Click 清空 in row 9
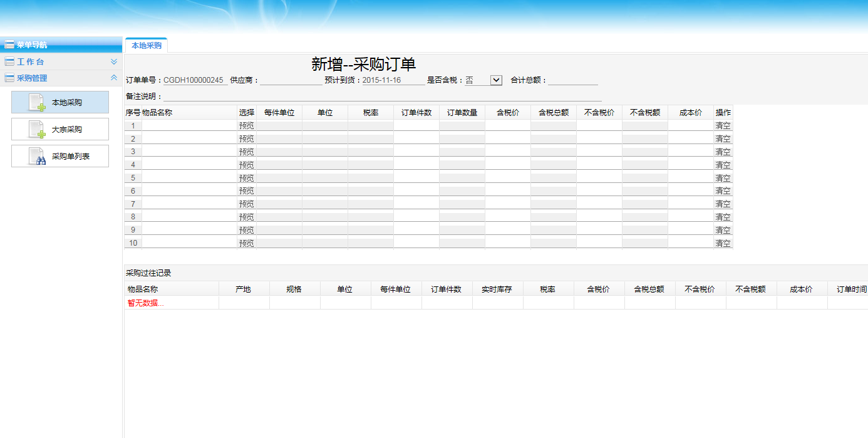Viewport: 868px width, 438px height. click(723, 230)
